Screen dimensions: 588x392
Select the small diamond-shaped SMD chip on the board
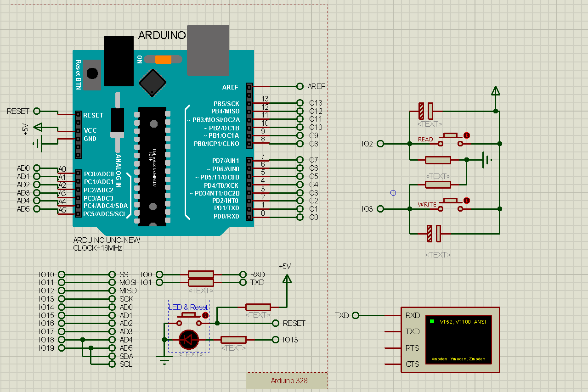tap(152, 83)
